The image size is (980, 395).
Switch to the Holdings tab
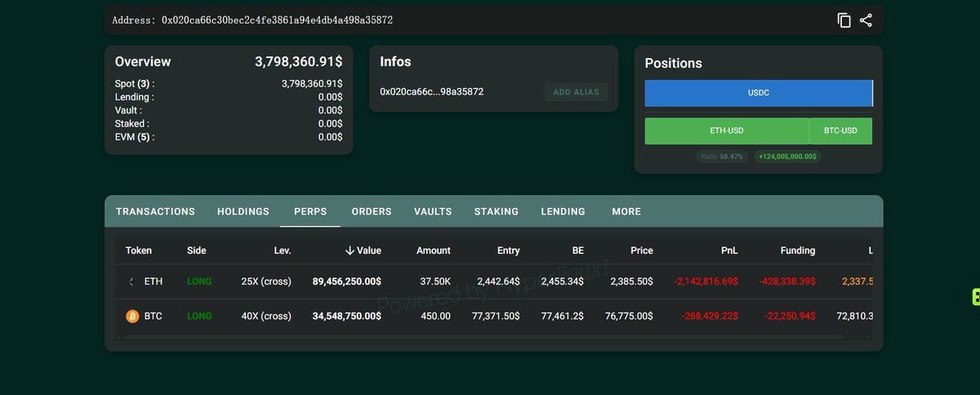pos(243,211)
